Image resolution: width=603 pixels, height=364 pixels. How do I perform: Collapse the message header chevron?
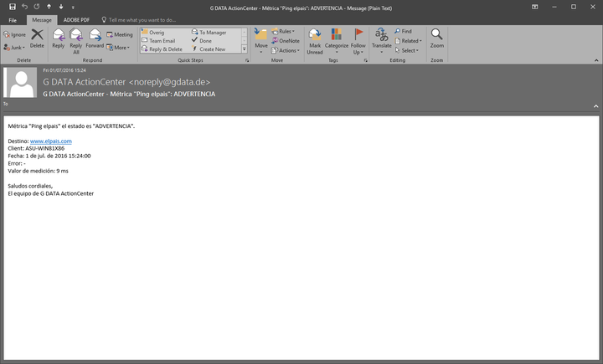595,106
